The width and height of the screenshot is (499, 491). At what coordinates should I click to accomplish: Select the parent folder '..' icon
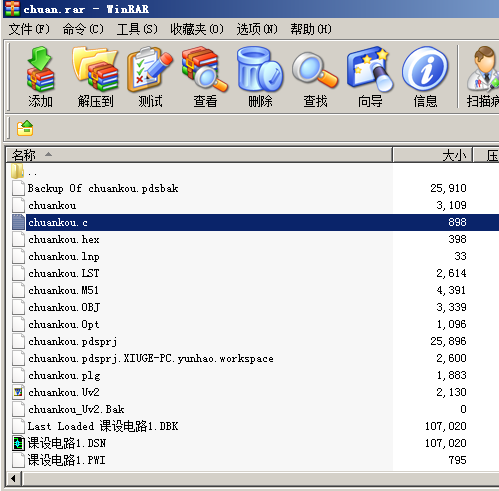click(17, 171)
